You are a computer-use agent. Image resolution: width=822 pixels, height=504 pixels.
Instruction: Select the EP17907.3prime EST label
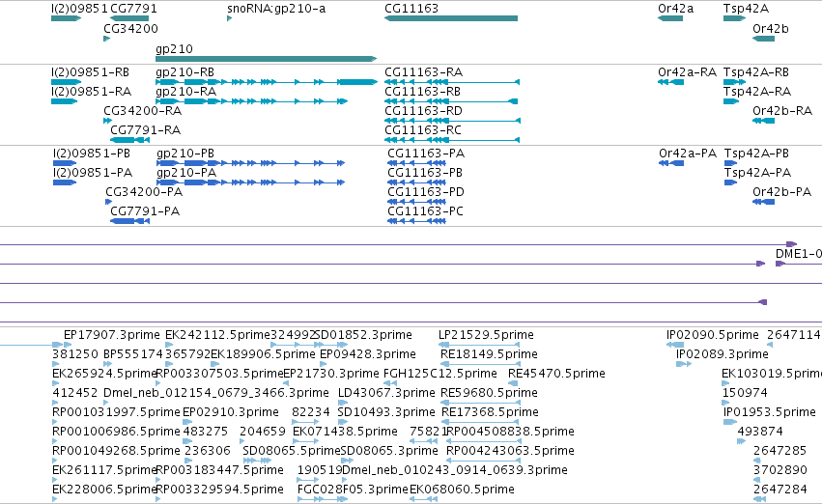[112, 335]
